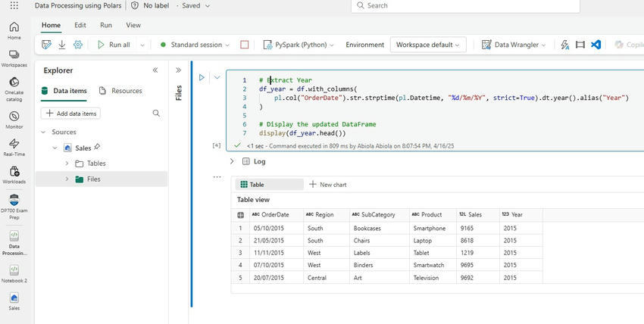
Task: Open the Run all dropdown arrow
Action: (142, 45)
